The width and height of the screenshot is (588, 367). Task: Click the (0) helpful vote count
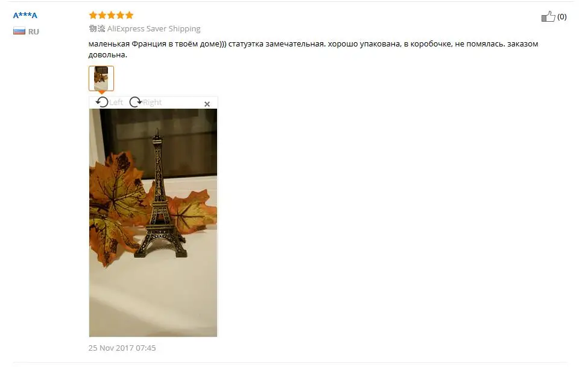coord(561,16)
